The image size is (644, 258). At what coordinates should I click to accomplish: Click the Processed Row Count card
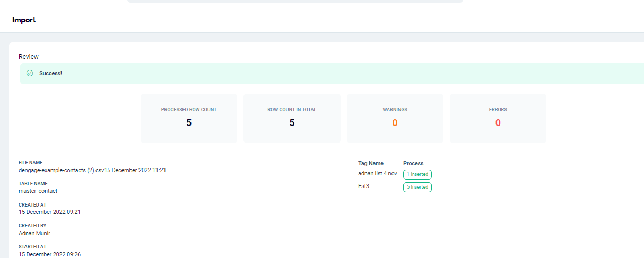(189, 118)
